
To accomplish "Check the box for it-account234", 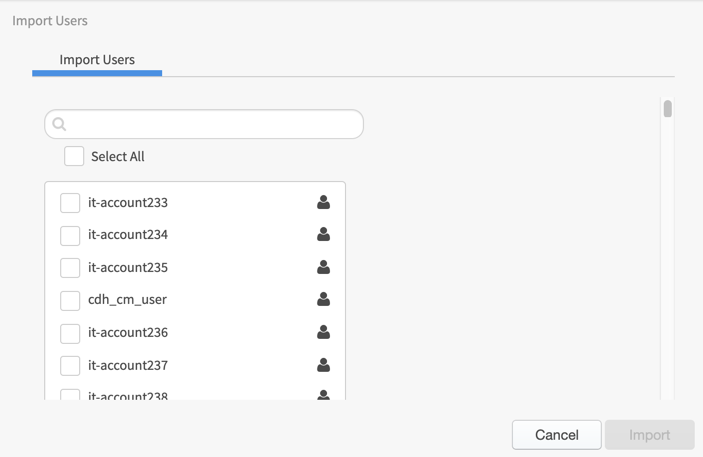I will coord(70,236).
